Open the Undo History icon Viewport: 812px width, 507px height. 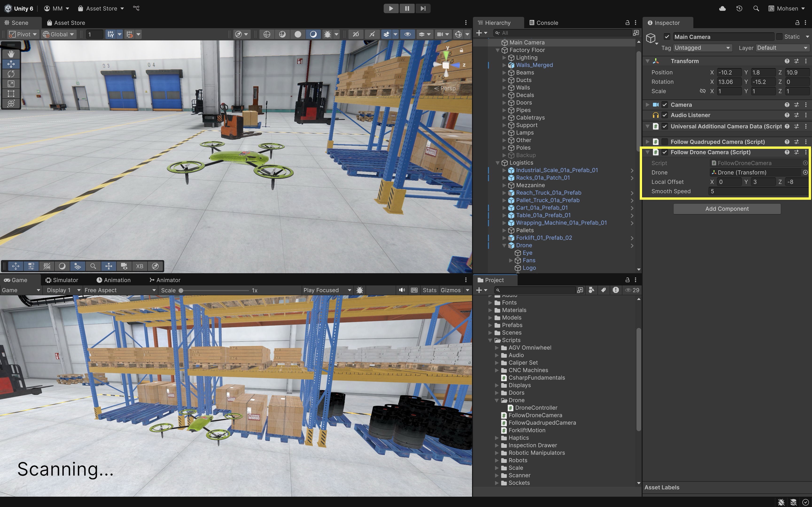[x=739, y=8]
